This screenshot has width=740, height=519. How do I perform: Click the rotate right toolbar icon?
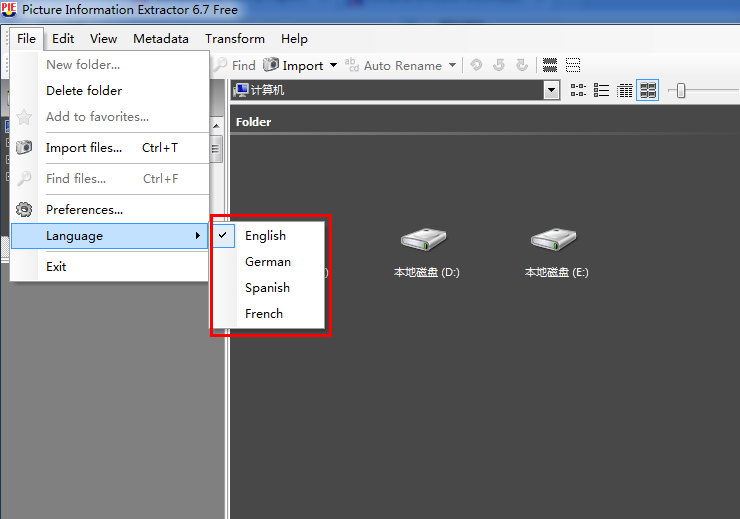coord(521,65)
